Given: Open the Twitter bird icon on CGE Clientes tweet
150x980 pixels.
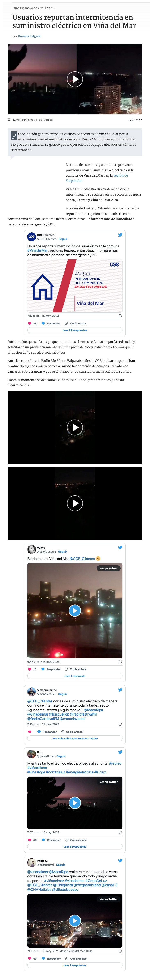Looking at the screenshot, I should [120, 235].
